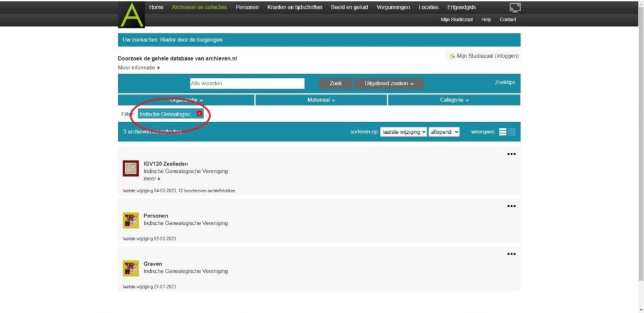The image size is (644, 313).
Task: Click laatste wijziging 03-02-2023 text
Action: pos(150,238)
